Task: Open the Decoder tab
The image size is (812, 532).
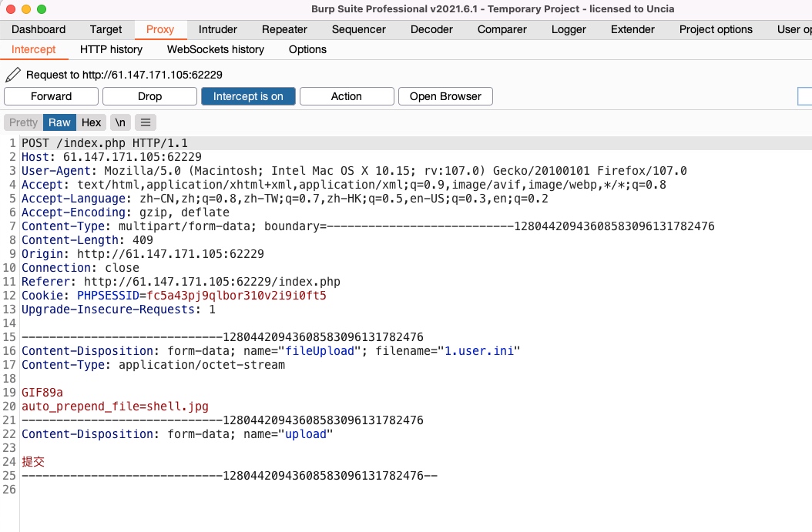Action: coord(431,29)
